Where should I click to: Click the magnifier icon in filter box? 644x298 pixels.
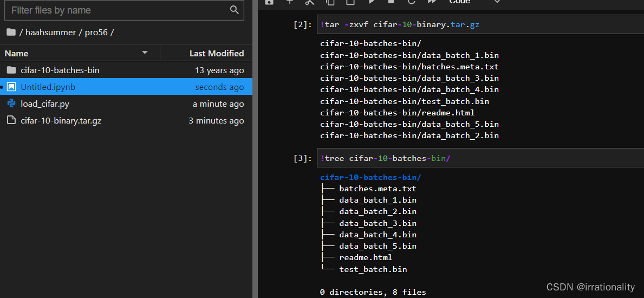(235, 10)
